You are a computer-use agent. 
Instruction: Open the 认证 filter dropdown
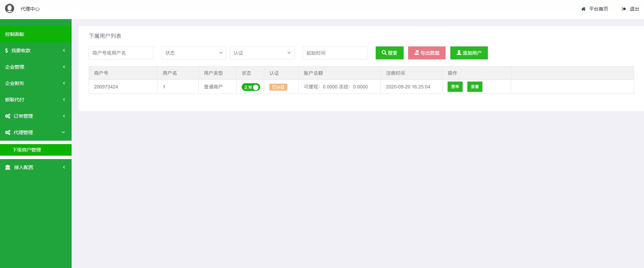coord(262,53)
